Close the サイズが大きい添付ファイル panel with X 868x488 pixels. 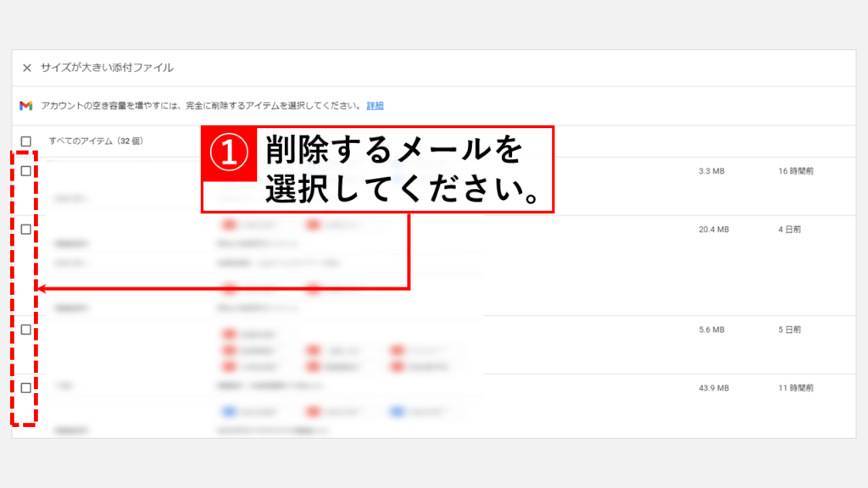pyautogui.click(x=26, y=68)
